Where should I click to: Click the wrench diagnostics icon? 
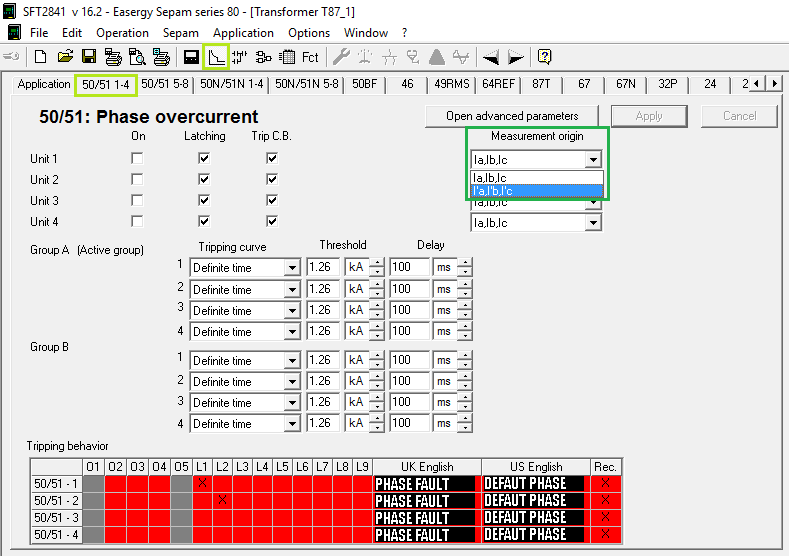point(341,57)
